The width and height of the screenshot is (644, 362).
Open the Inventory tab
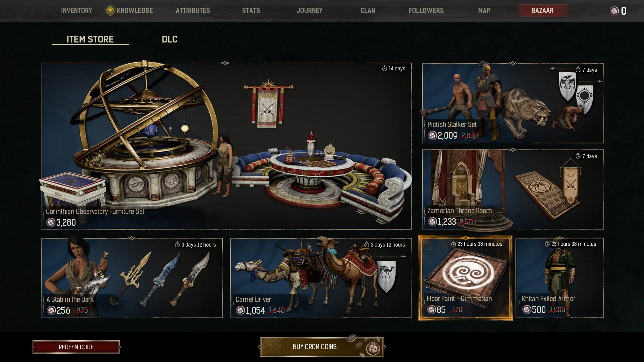tap(76, 11)
